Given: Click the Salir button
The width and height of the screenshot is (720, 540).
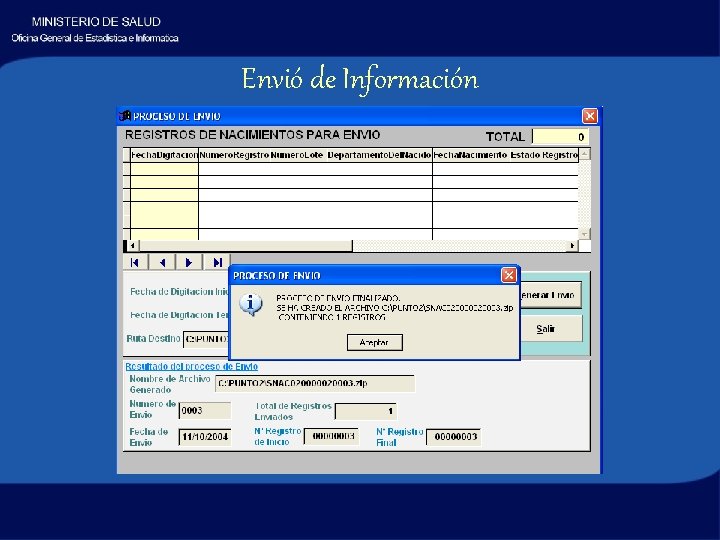Looking at the screenshot, I should (551, 329).
